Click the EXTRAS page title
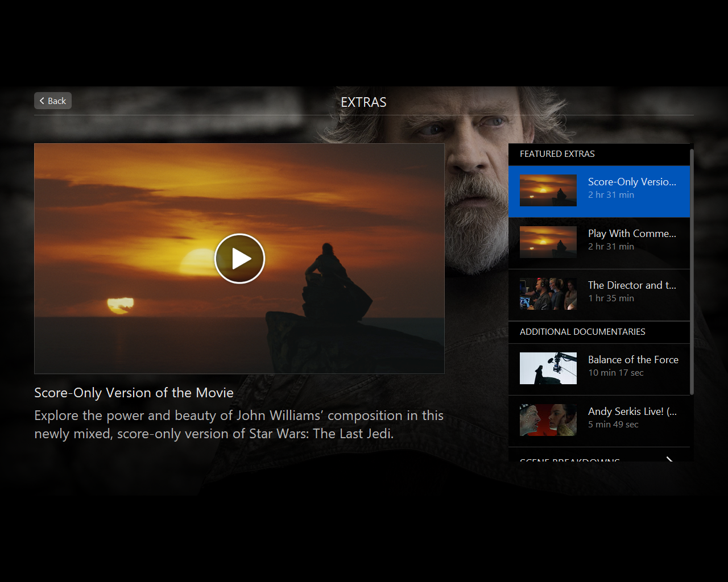Image resolution: width=728 pixels, height=582 pixels. [x=363, y=102]
